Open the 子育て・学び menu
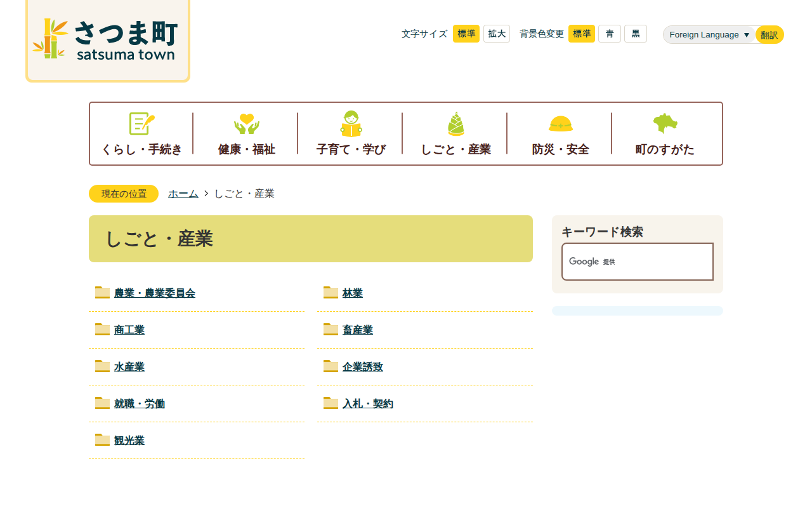This screenshot has height=508, width=812. (x=351, y=133)
